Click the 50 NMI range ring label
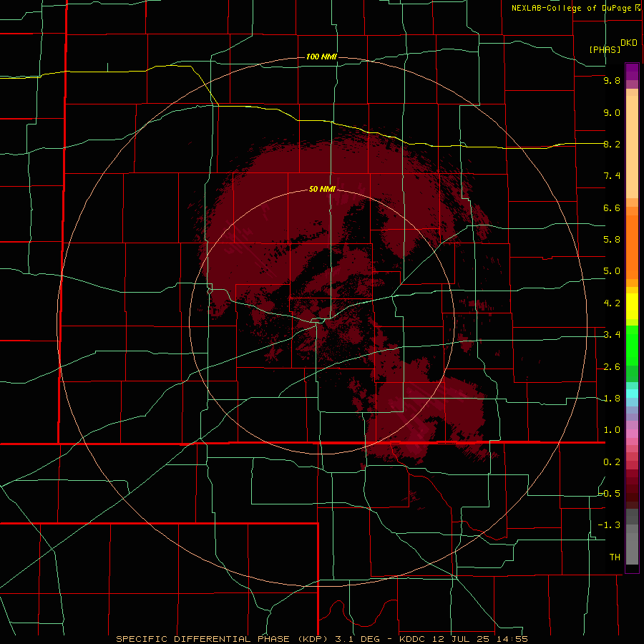 [x=322, y=189]
